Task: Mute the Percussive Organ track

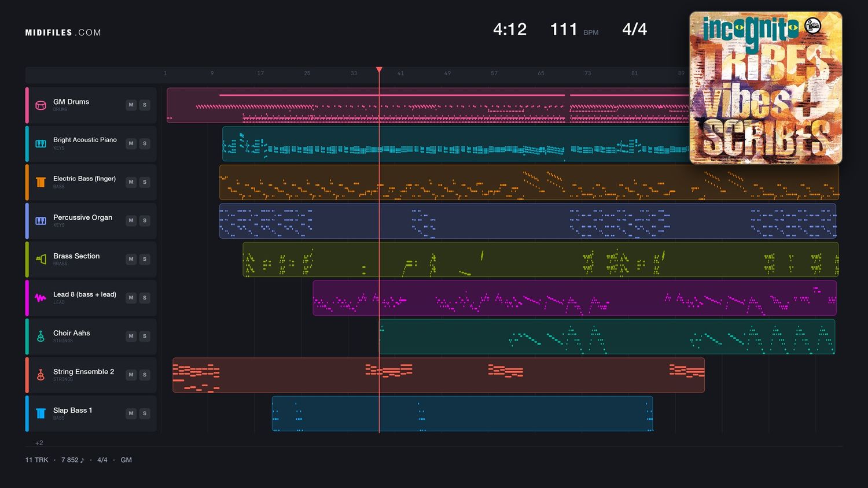Action: click(131, 220)
